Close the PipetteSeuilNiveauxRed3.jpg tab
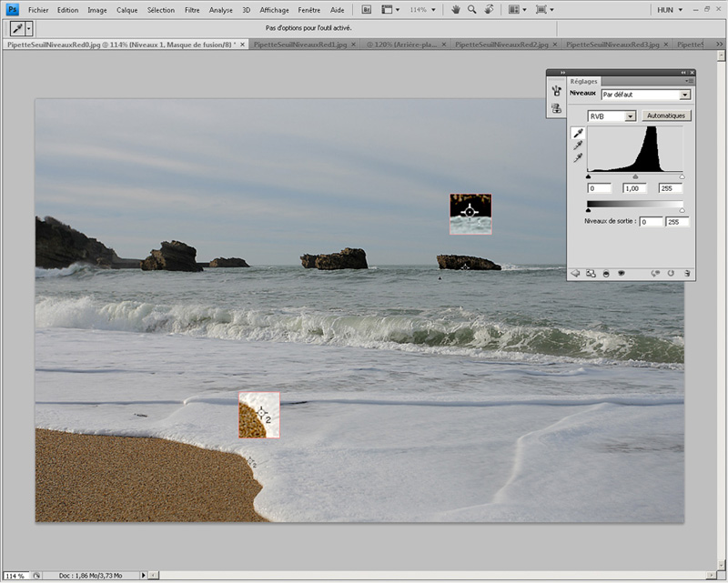This screenshot has height=583, width=728. coord(666,45)
